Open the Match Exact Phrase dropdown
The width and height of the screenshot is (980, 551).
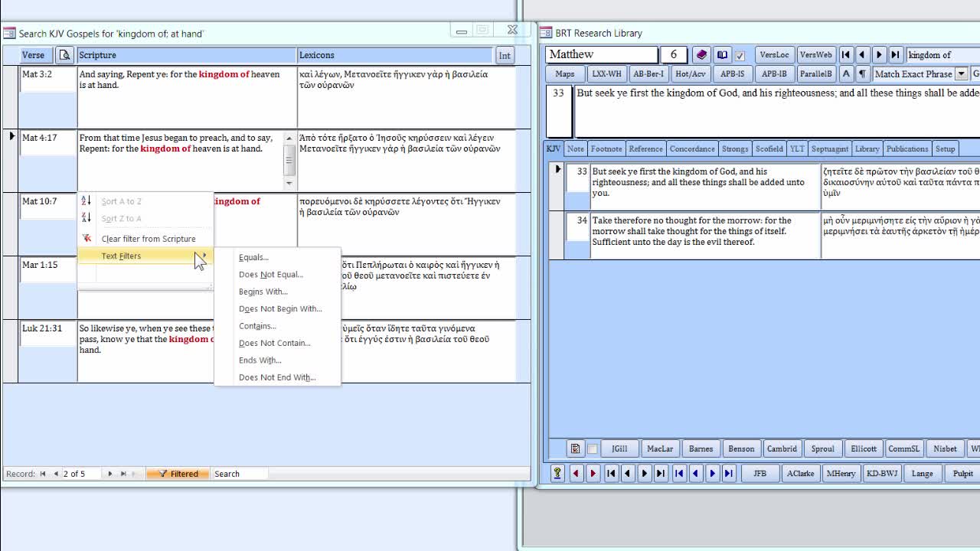coord(962,74)
